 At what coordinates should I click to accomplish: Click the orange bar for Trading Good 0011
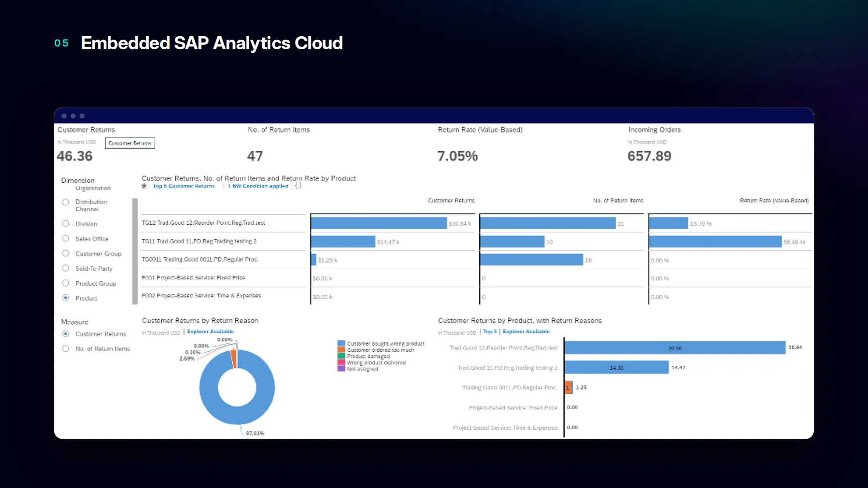coord(569,388)
